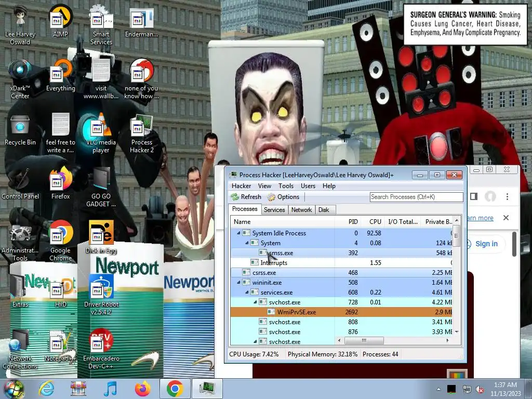Screen dimensions: 532x399
Task: Open the Help menu in Process Hacker
Action: click(x=329, y=186)
